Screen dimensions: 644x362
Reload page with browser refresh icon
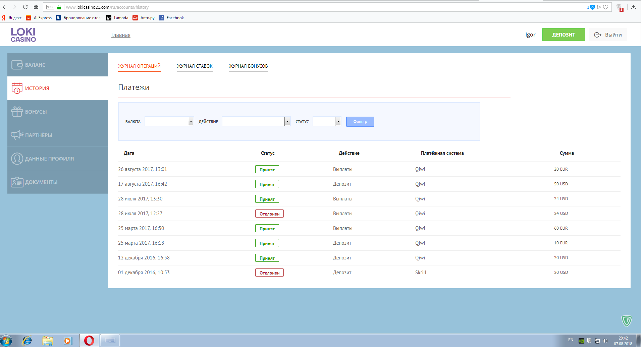point(25,7)
